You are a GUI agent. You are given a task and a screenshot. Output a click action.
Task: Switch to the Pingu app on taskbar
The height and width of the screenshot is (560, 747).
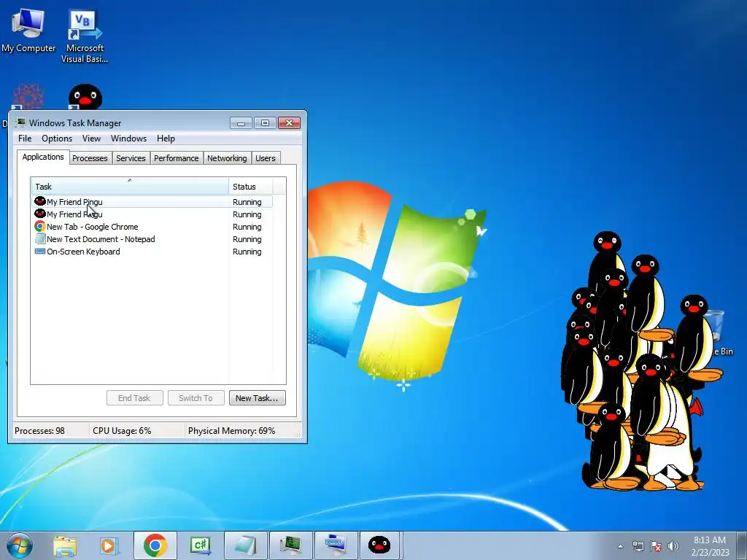379,545
